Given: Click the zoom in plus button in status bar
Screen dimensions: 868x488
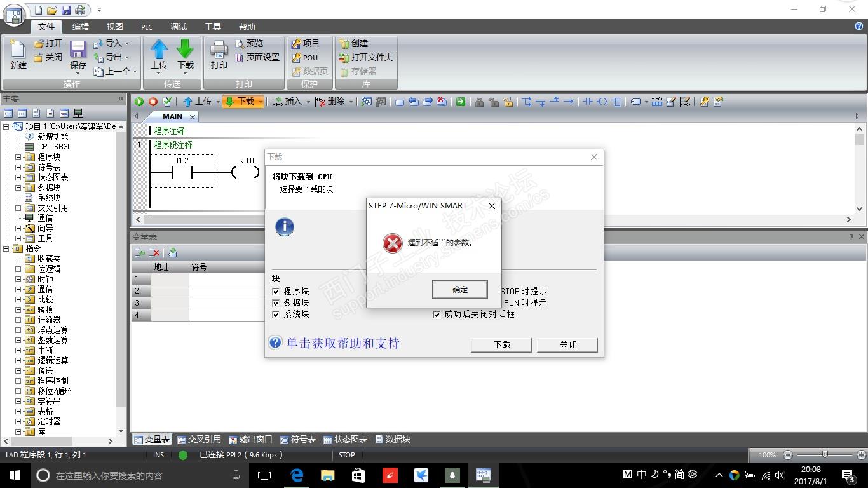Looking at the screenshot, I should coord(862,455).
